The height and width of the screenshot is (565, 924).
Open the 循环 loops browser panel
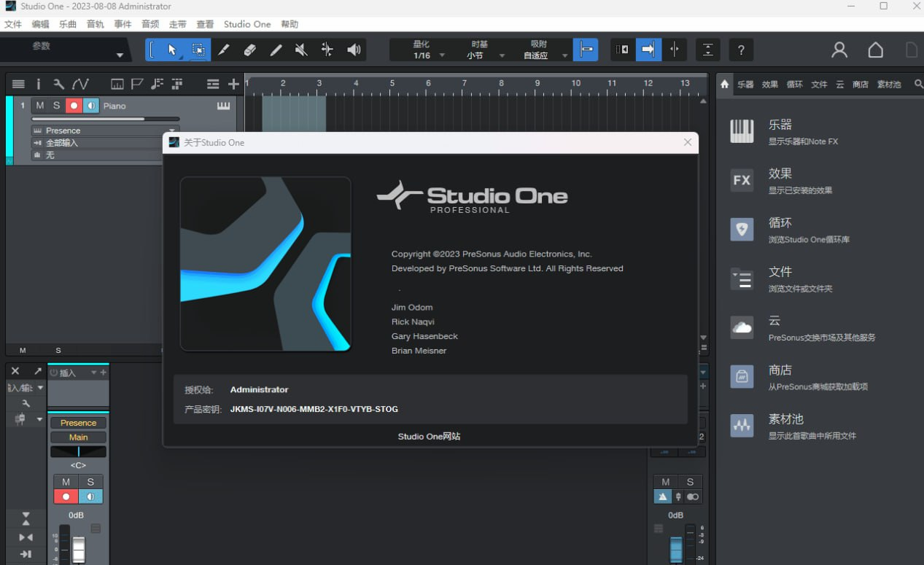pyautogui.click(x=780, y=222)
